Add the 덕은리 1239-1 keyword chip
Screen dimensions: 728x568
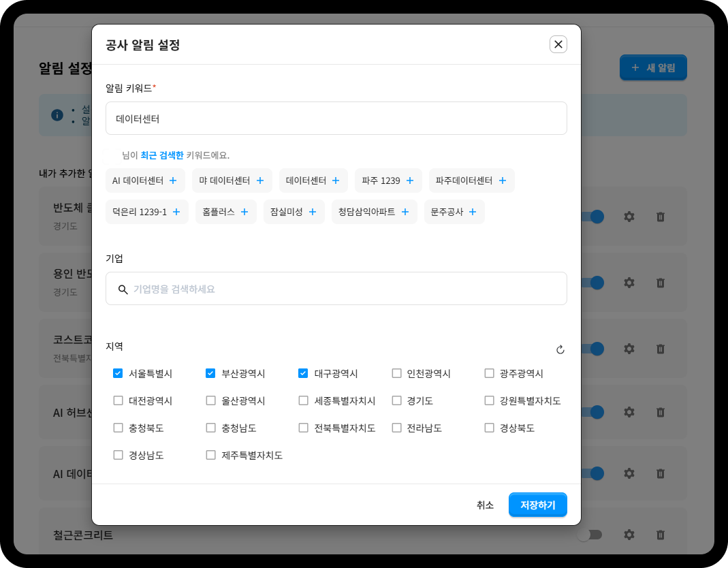pyautogui.click(x=146, y=212)
